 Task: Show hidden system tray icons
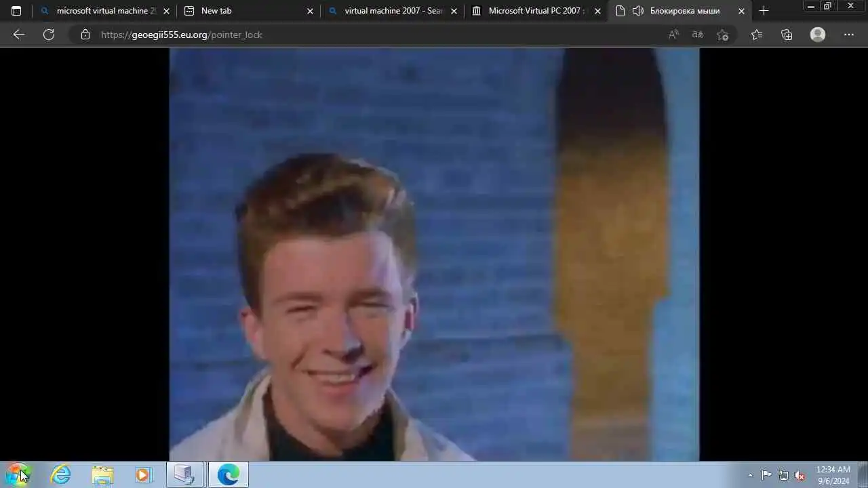tap(750, 475)
